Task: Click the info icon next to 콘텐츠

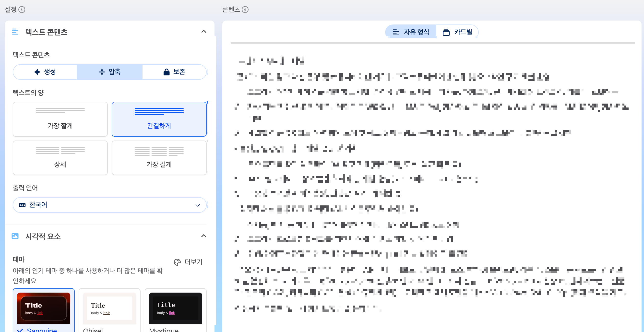Action: tap(245, 10)
